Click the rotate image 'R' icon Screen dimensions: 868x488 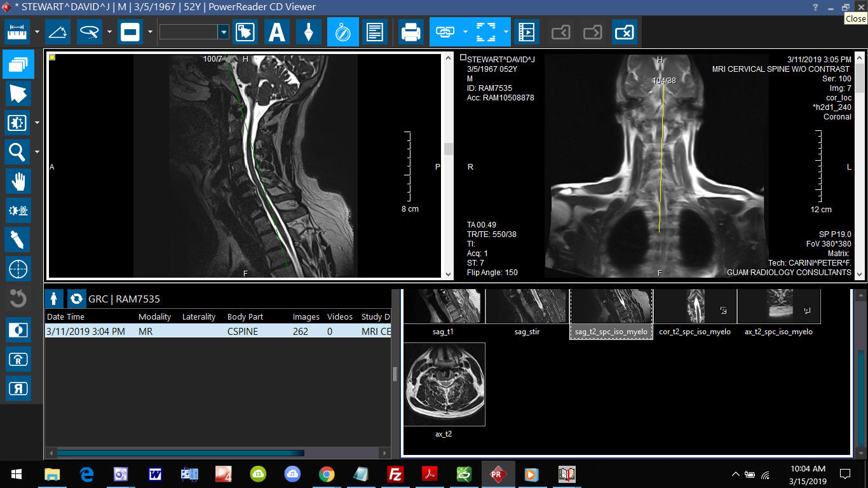(17, 359)
